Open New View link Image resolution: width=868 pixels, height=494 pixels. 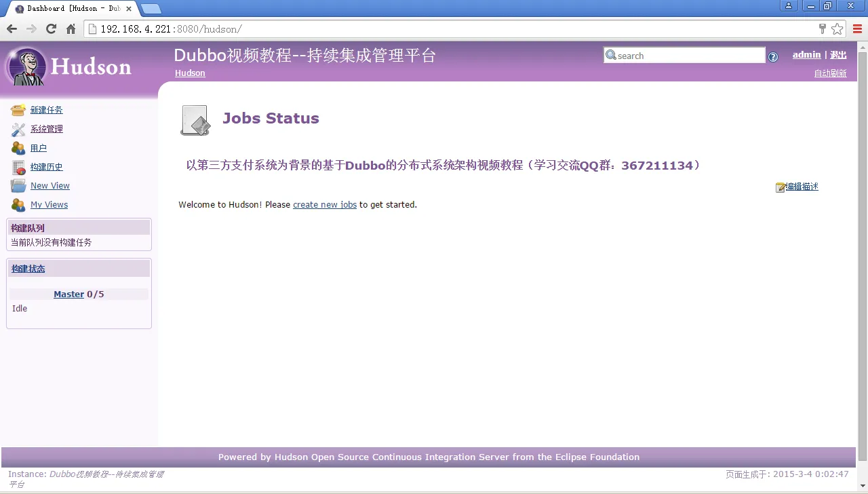[x=50, y=186]
